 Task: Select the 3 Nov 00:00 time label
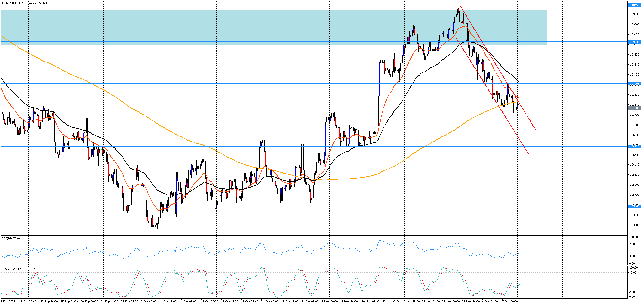[x=330, y=302]
